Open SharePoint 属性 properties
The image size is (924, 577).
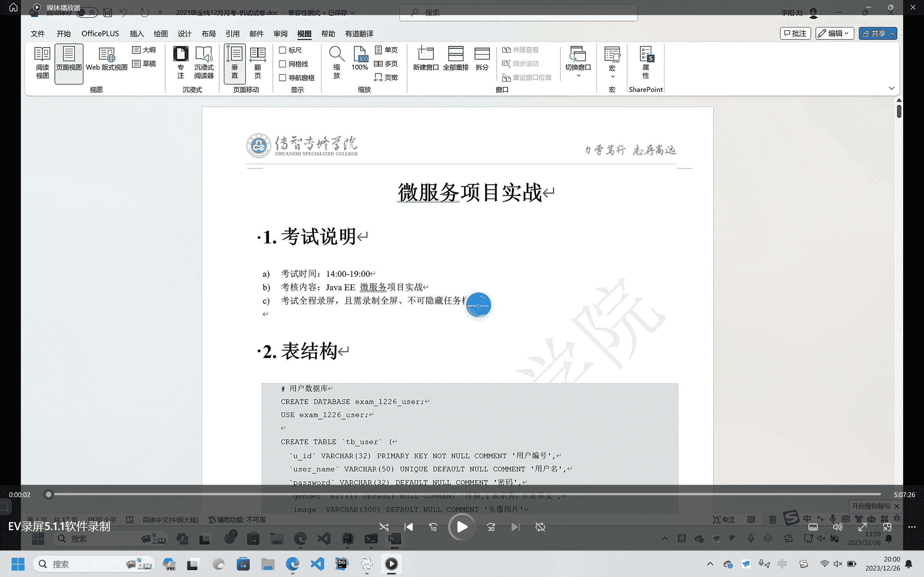[x=646, y=63]
